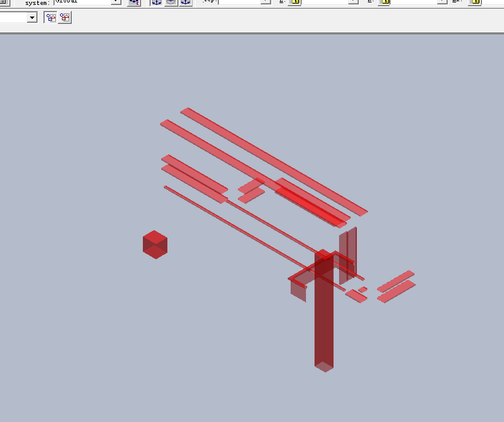
Task: Click the first blue anchor toolbar icon
Action: coord(156,2)
